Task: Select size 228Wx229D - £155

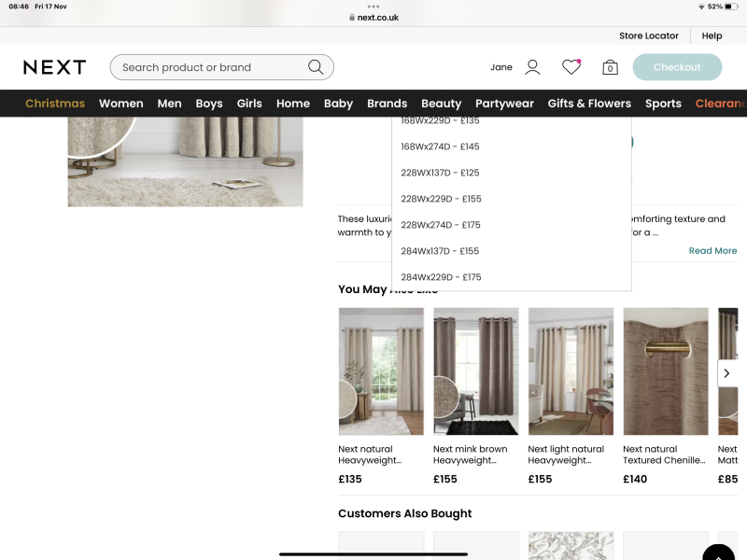Action: 512,199
